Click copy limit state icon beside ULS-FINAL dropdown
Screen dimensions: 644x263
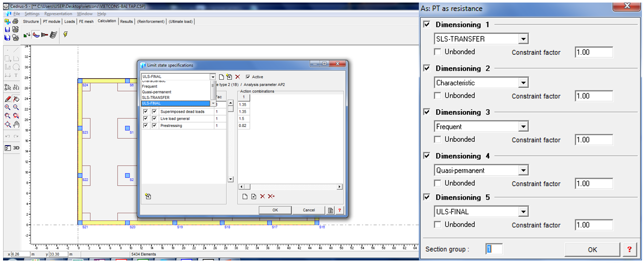point(229,77)
